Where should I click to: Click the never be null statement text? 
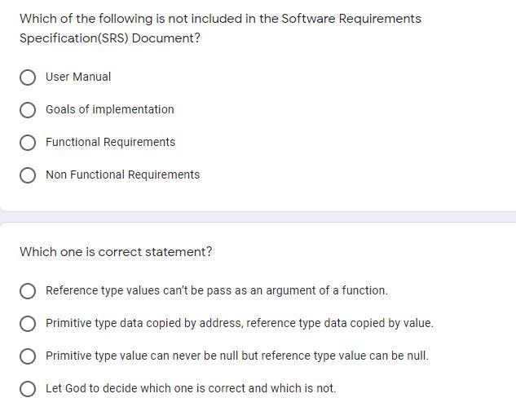point(237,356)
